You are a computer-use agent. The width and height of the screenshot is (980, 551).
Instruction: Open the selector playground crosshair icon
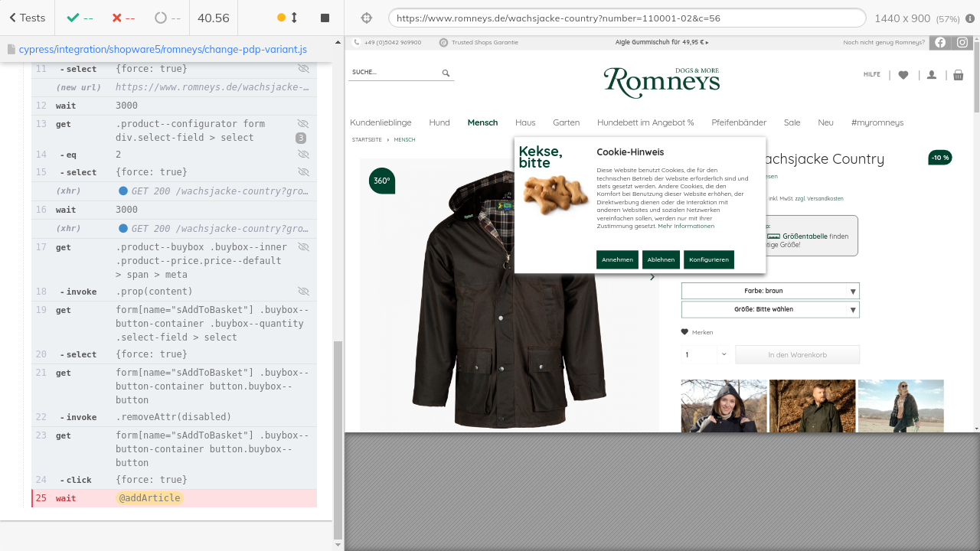click(x=366, y=18)
